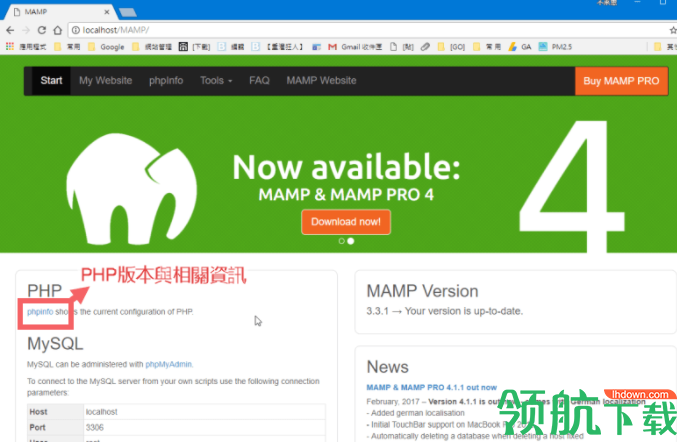Open the browser home page icon
Screen dimensions: 677x442
coord(57,30)
